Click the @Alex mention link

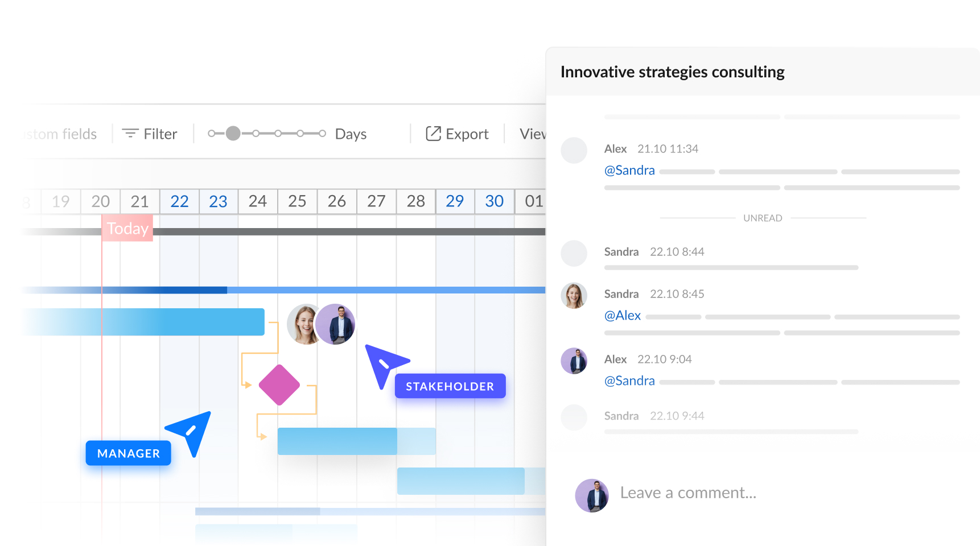623,316
